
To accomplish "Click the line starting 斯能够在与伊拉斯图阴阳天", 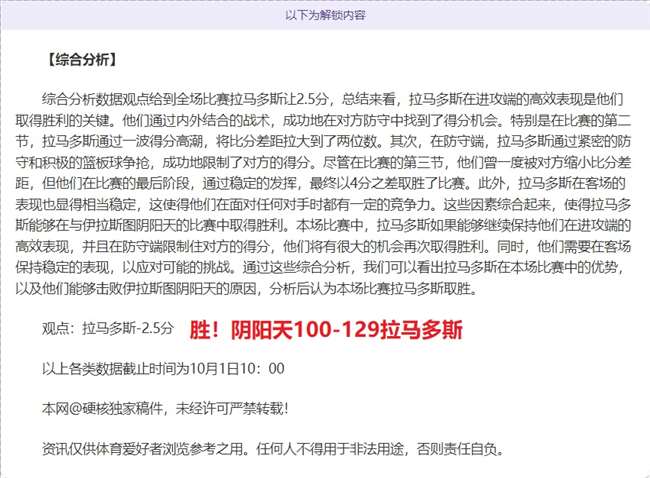I will pos(323,225).
